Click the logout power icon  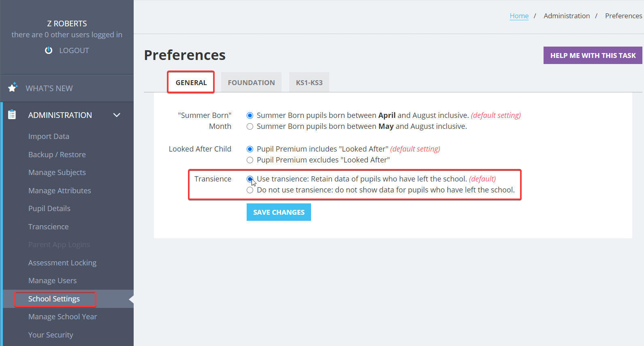[x=49, y=50]
